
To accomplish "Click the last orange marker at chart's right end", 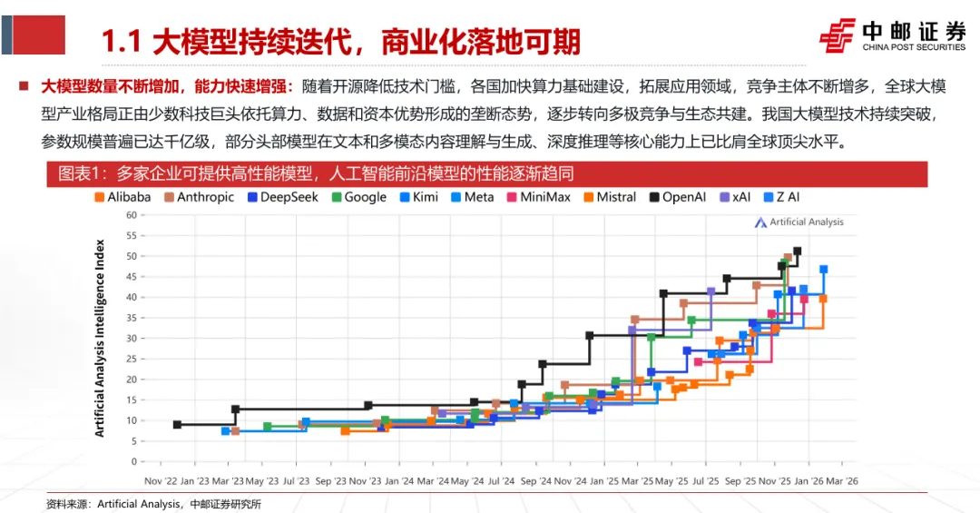I will tap(823, 299).
